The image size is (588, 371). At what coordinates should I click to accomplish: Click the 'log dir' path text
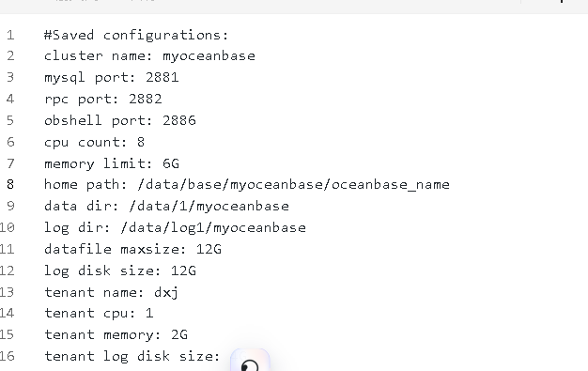pos(213,227)
